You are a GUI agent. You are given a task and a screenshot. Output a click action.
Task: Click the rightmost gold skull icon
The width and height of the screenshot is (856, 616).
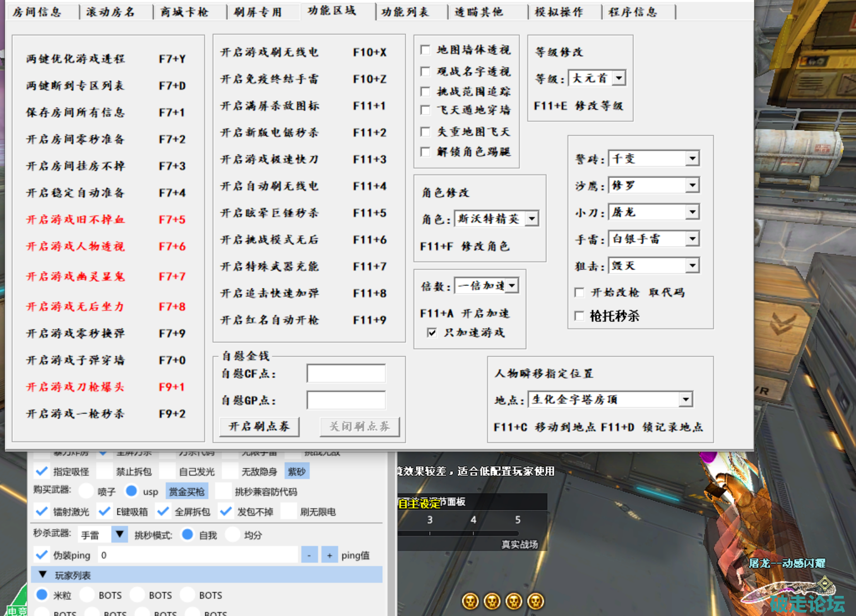tap(536, 601)
